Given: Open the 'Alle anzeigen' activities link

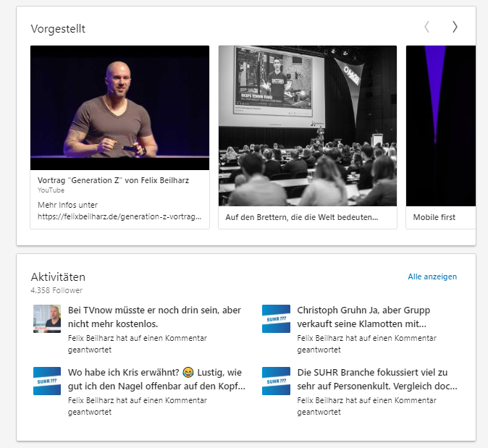Looking at the screenshot, I should (x=432, y=276).
